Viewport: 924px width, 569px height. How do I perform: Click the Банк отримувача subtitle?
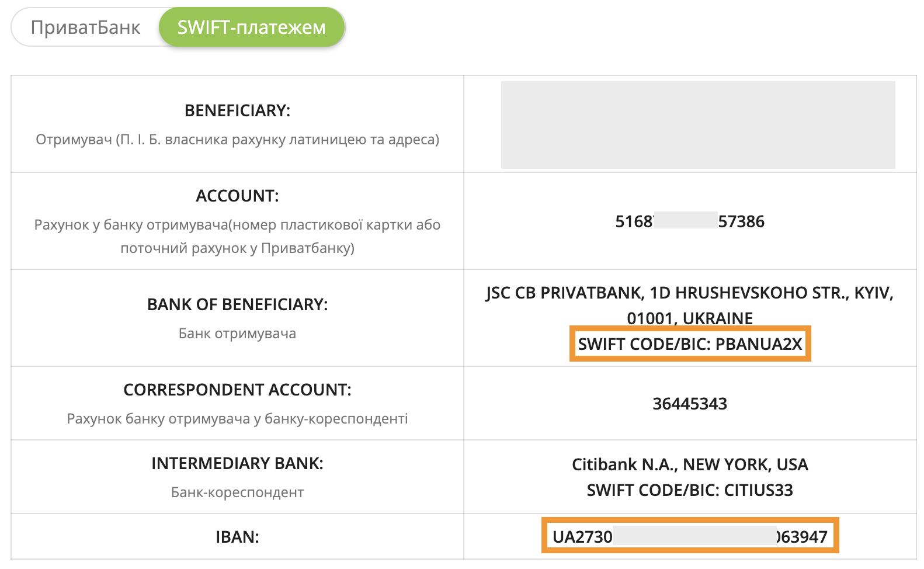pyautogui.click(x=237, y=334)
